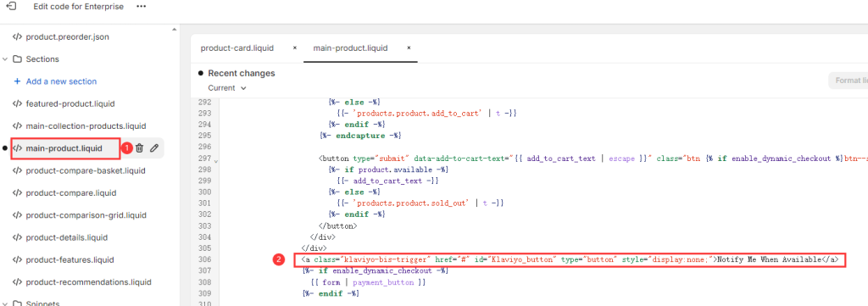This screenshot has width=868, height=306.
Task: Click the Format liquid button
Action: [848, 81]
